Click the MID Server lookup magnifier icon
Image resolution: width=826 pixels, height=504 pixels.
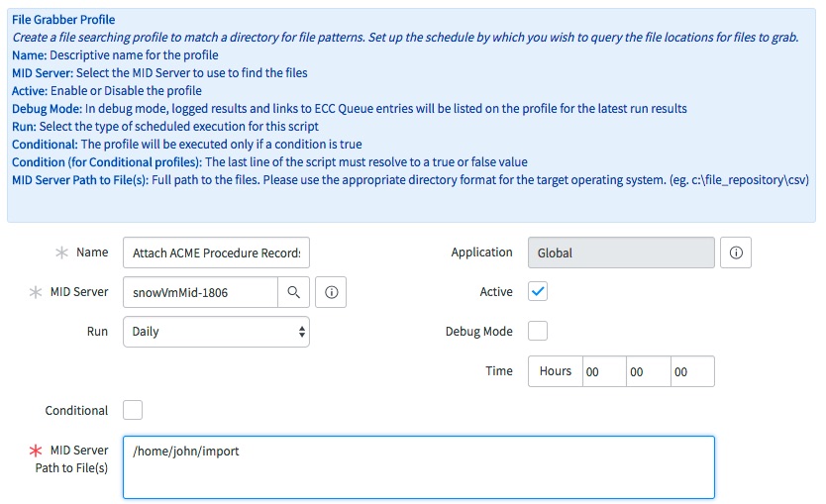click(x=293, y=292)
